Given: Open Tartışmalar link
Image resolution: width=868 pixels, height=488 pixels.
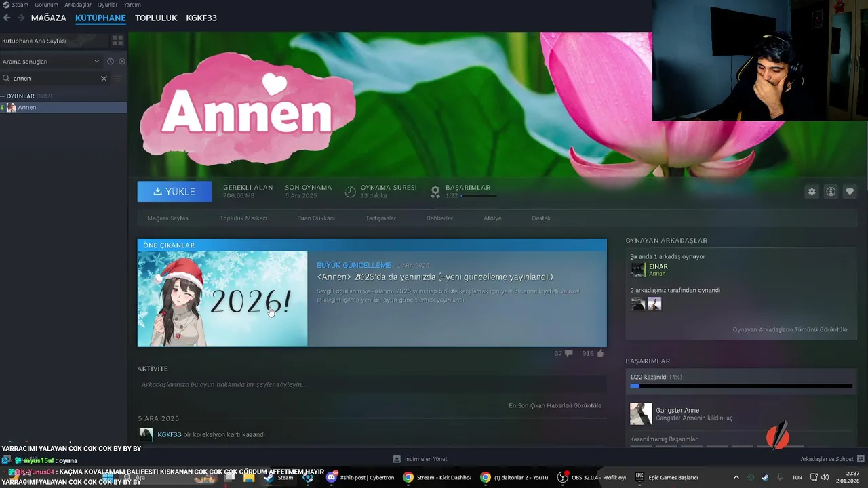Looking at the screenshot, I should (x=380, y=218).
